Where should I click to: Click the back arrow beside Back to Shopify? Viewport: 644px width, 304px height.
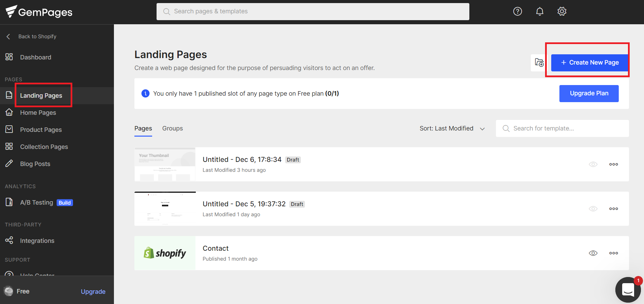[8, 37]
